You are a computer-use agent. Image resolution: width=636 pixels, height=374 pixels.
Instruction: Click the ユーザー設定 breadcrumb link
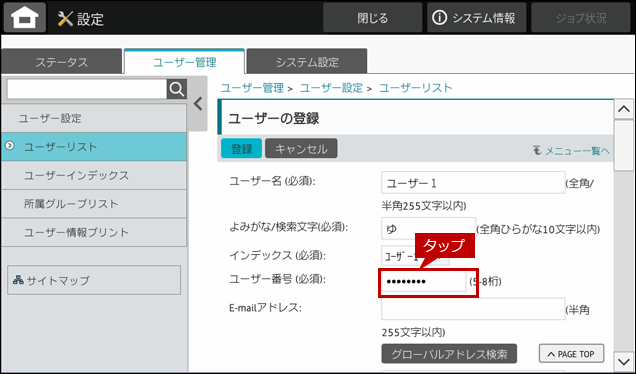pyautogui.click(x=331, y=88)
